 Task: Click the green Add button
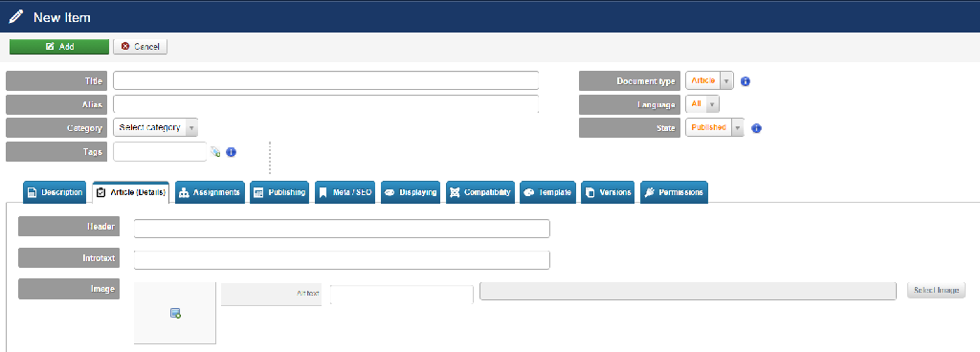[x=59, y=47]
